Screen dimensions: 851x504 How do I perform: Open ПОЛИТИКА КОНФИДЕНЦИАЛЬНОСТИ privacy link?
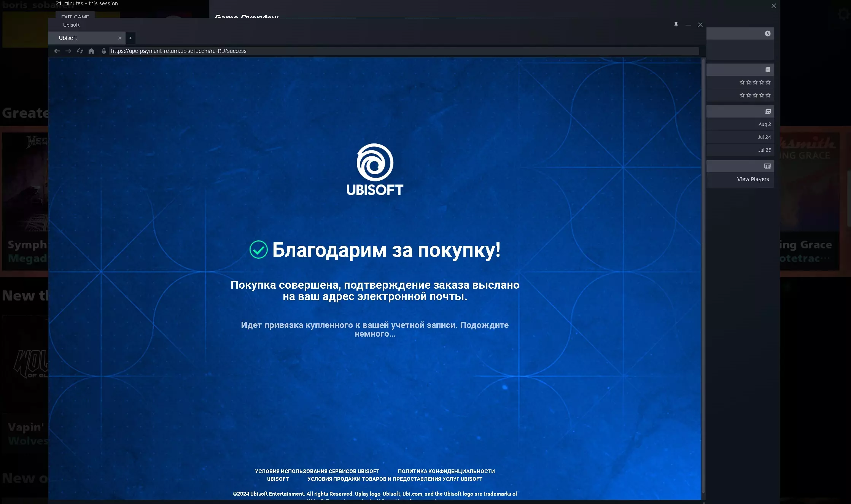point(446,471)
